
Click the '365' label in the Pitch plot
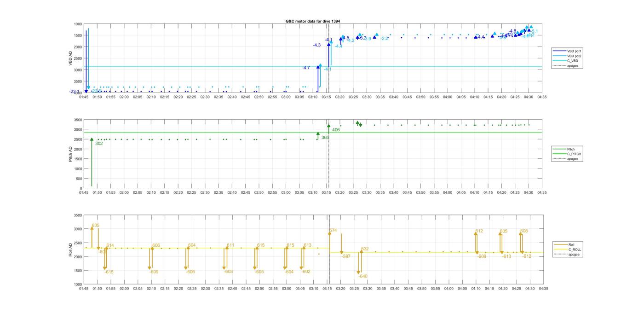tap(325, 138)
